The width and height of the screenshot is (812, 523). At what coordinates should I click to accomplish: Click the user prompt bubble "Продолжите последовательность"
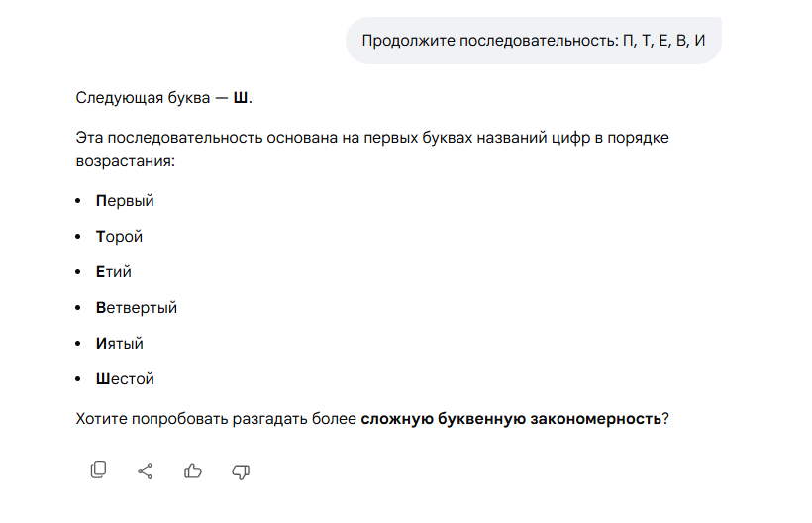click(x=533, y=41)
